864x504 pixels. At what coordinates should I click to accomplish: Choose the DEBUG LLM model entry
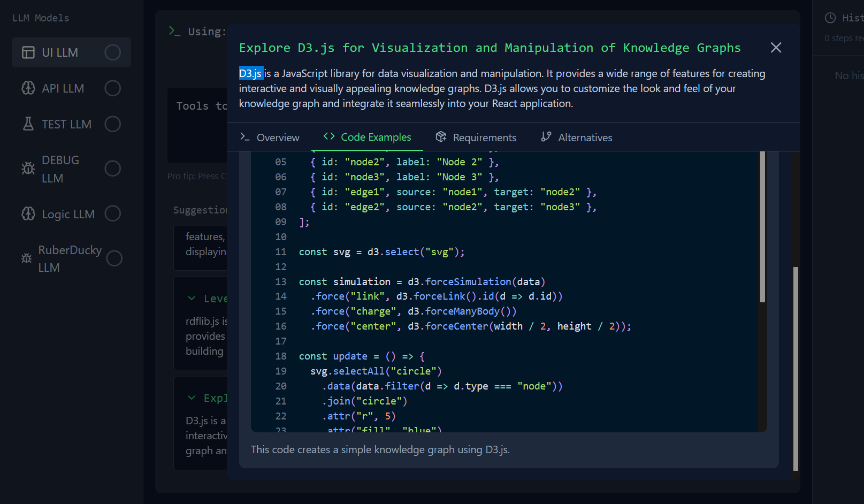[x=71, y=169]
